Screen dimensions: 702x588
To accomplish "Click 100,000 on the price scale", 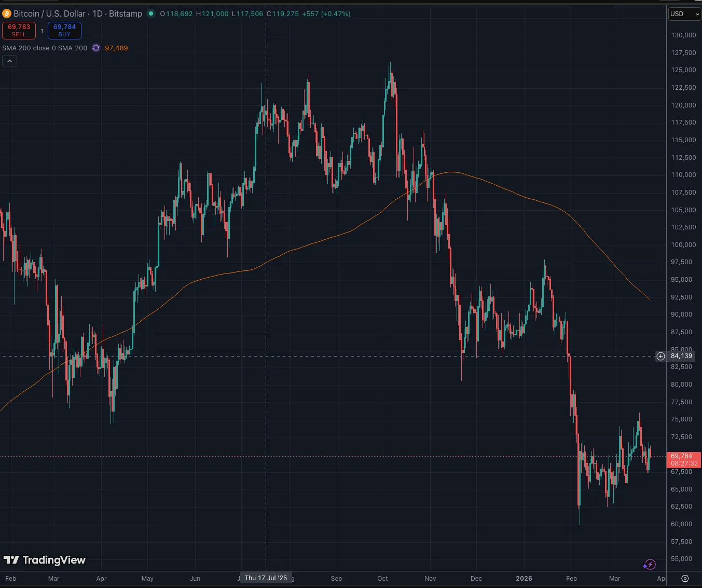I will tap(683, 245).
